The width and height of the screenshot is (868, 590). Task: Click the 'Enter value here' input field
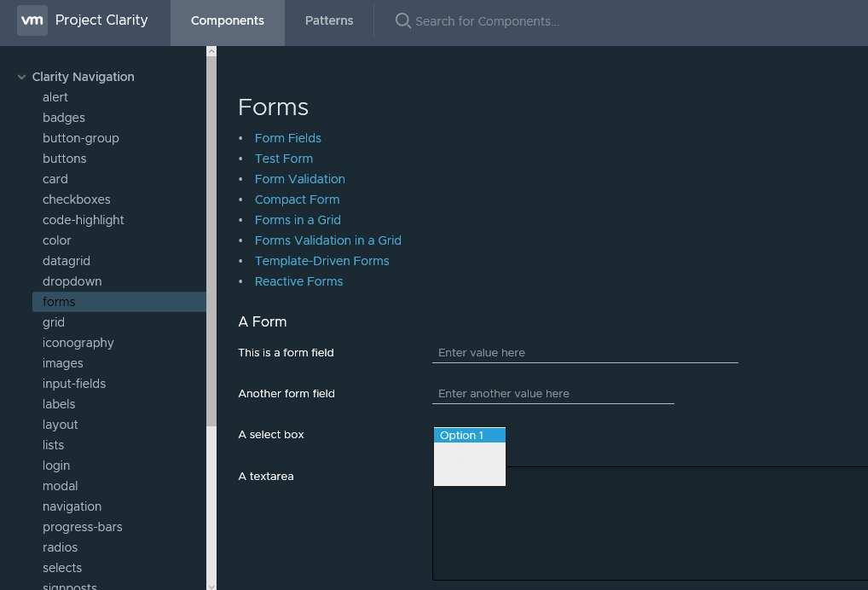point(585,352)
